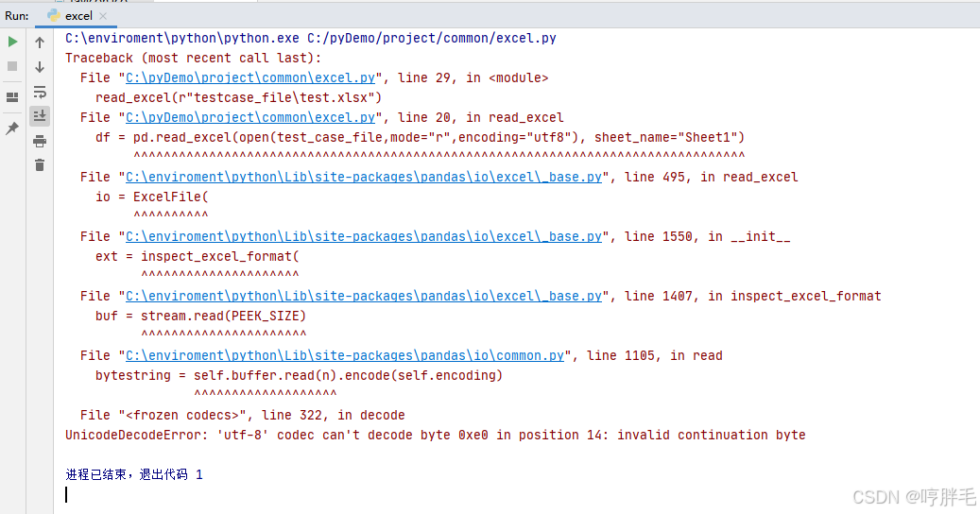
Task: Click the 'bytestring = self.buffer.read(n)' line
Action: (x=299, y=375)
